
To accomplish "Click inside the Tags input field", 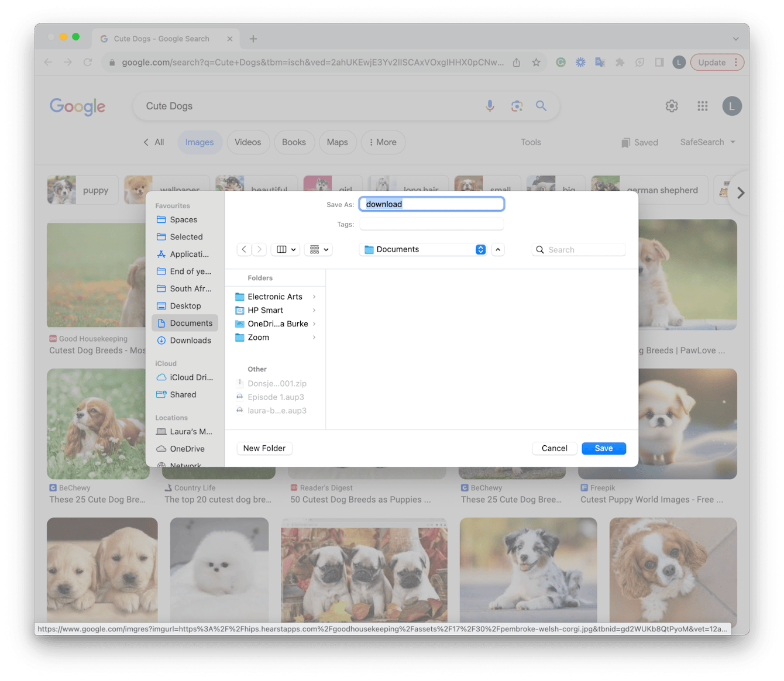I will click(x=431, y=224).
